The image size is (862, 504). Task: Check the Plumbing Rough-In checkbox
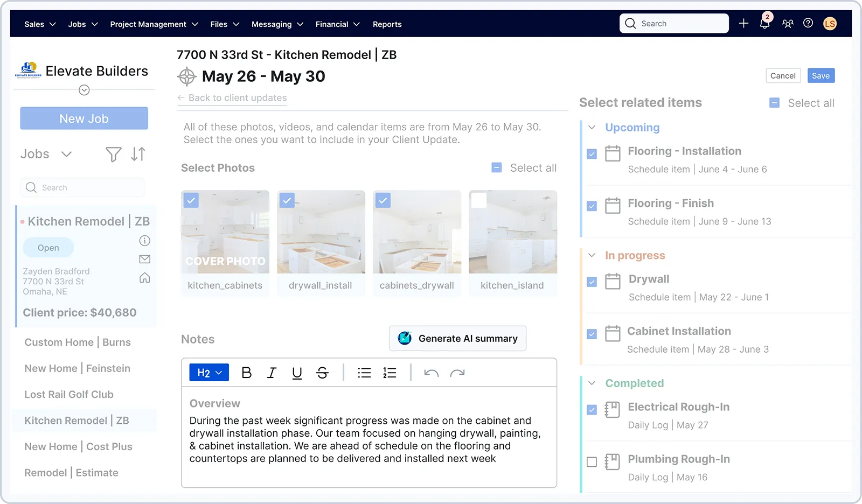click(x=592, y=462)
